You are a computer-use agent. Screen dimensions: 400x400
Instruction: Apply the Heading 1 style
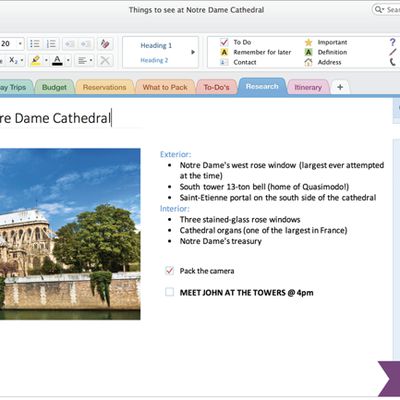coord(156,45)
